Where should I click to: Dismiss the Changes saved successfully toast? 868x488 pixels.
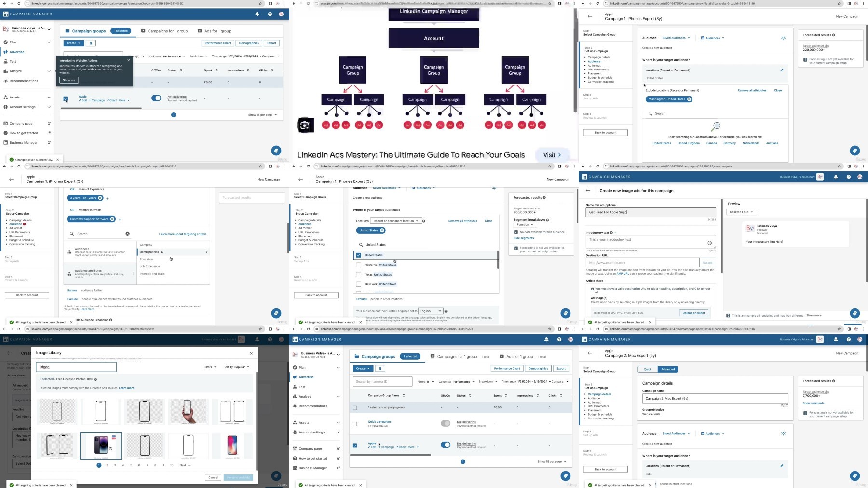58,160
